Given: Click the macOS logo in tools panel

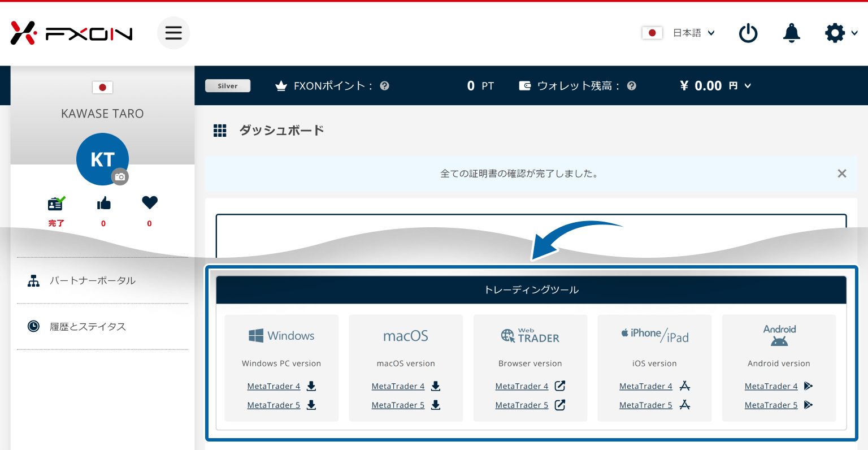Looking at the screenshot, I should point(406,336).
